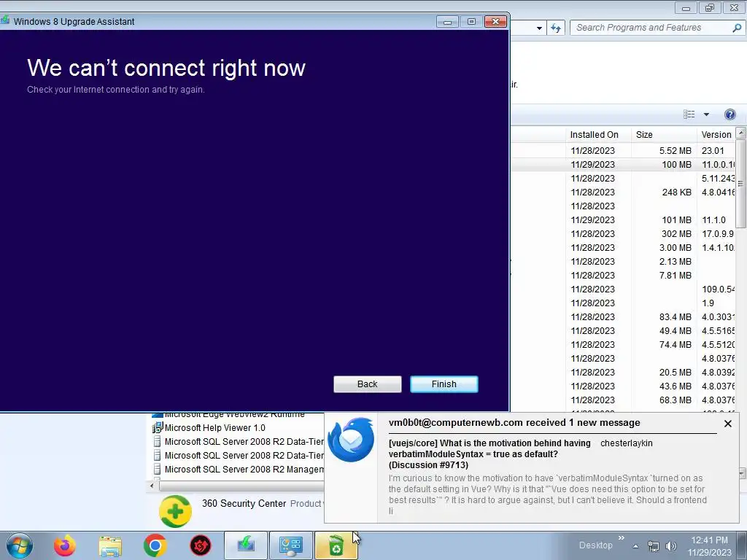Refresh the Programs and Features address bar

click(555, 28)
